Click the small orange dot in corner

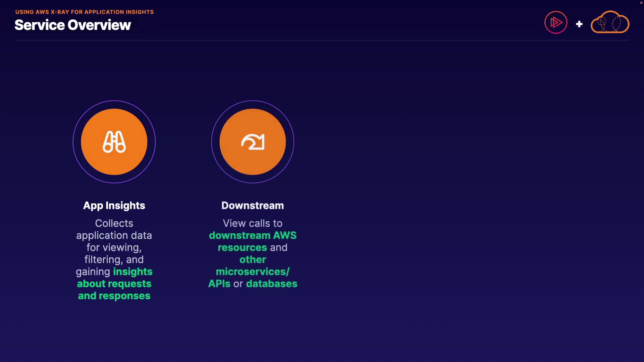[x=641, y=3]
